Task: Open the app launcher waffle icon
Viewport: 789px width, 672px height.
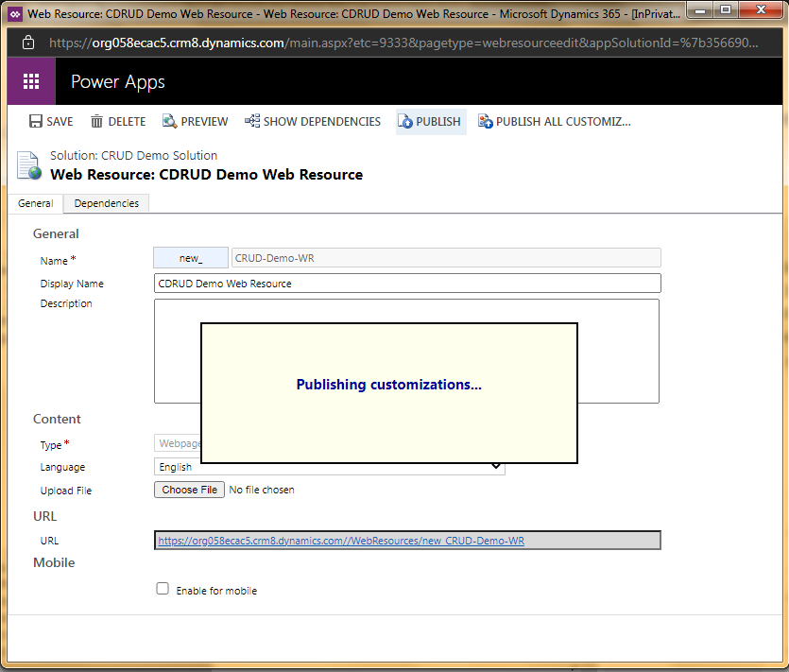Action: coord(31,81)
